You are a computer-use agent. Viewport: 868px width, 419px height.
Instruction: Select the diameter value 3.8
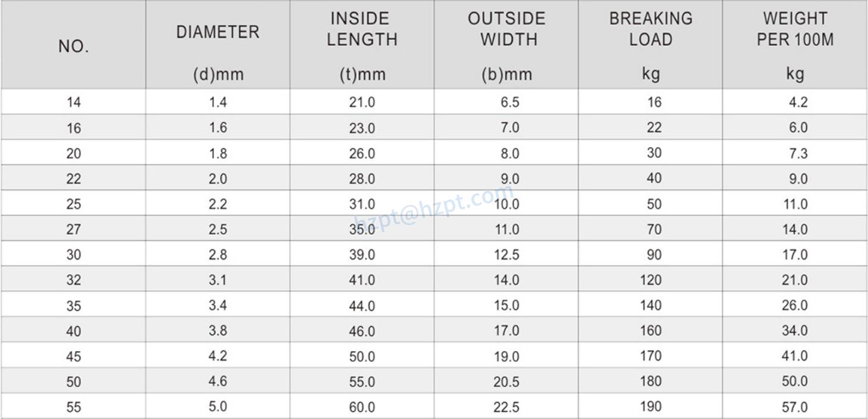tap(217, 331)
